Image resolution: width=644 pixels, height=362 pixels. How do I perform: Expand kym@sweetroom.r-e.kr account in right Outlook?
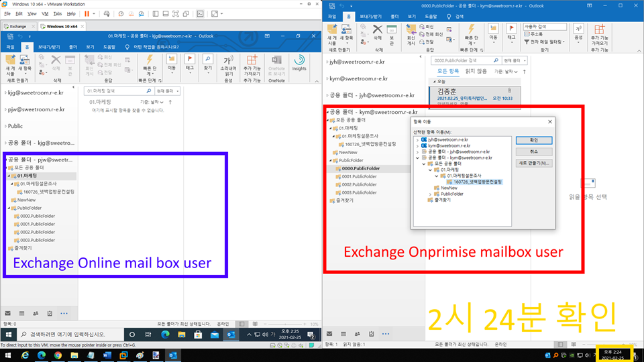[327, 78]
